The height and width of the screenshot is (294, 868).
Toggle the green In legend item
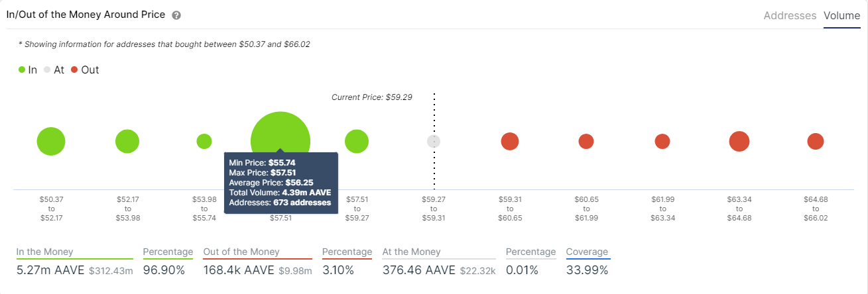pos(28,70)
